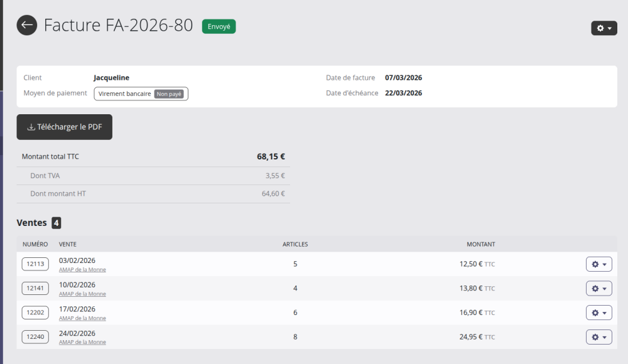Viewport: 628px width, 364px height.
Task: Expand gear actions menu for sale 12113
Action: [x=598, y=264]
